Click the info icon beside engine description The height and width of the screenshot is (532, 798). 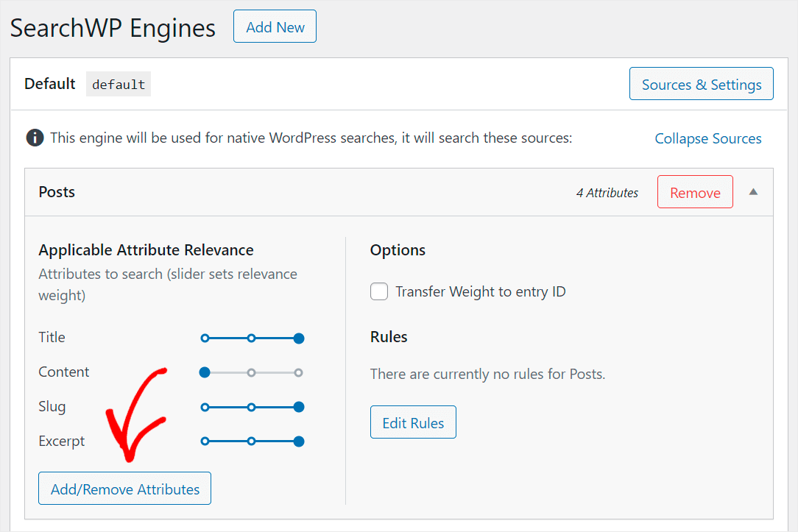35,138
